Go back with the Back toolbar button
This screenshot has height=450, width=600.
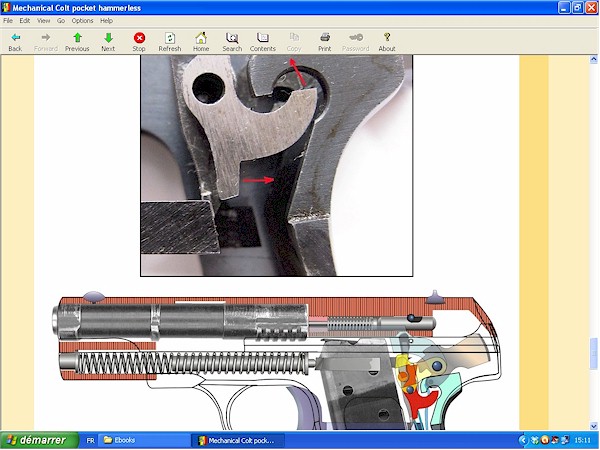click(x=15, y=42)
